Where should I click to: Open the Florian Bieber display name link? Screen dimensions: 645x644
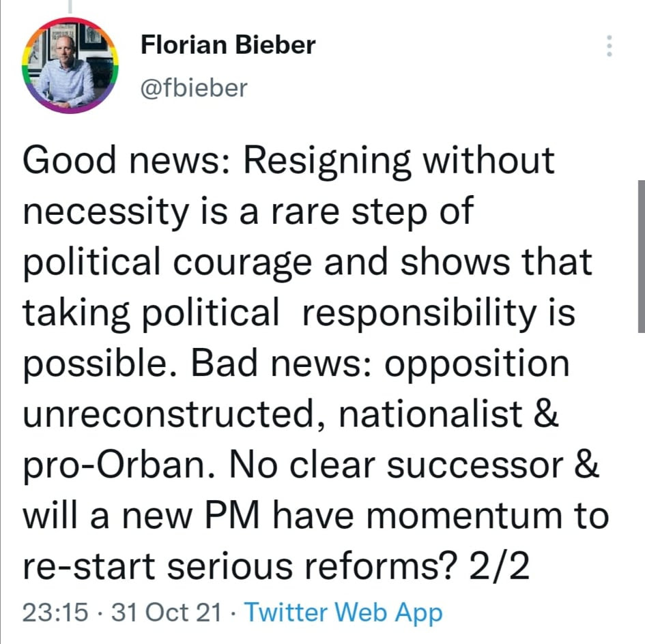tap(228, 45)
